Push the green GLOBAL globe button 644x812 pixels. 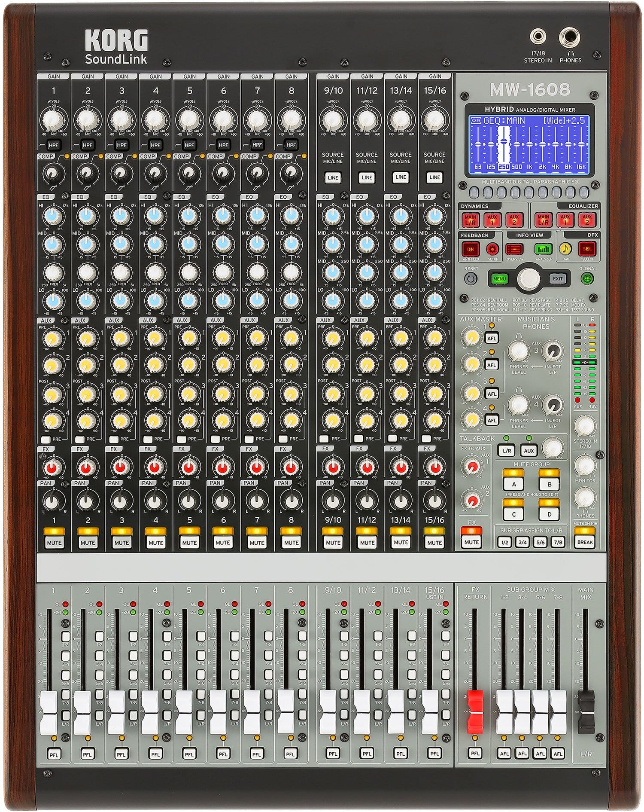point(587,278)
